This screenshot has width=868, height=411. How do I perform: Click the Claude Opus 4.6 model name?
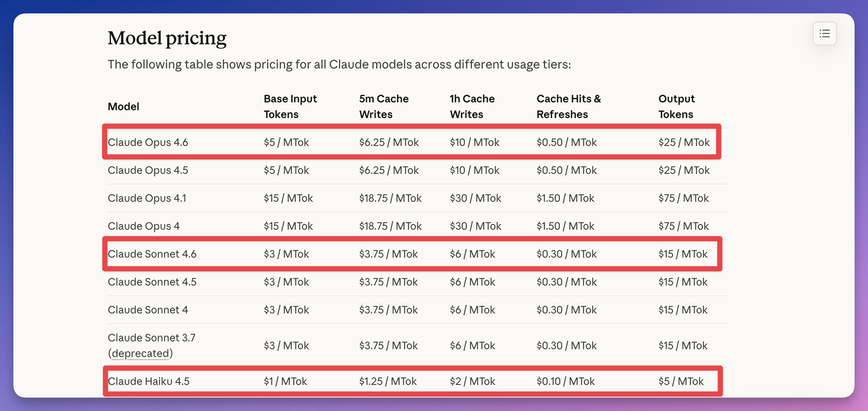coord(148,142)
